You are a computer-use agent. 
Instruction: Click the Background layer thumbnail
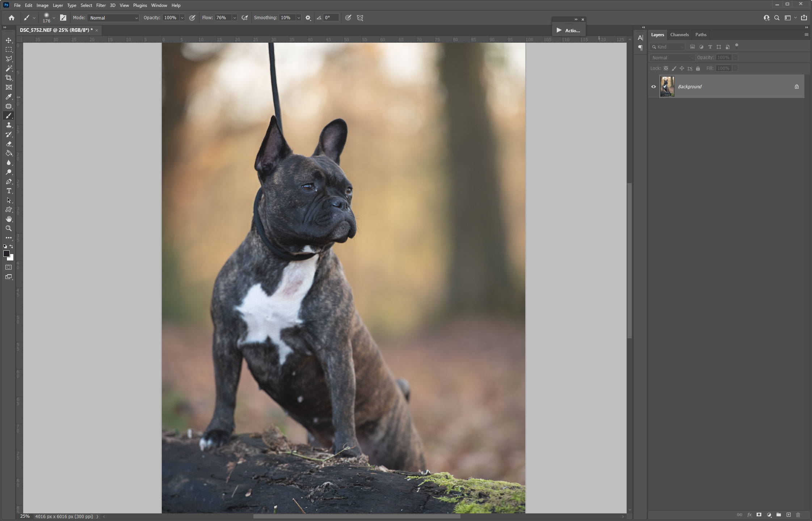[x=667, y=86]
